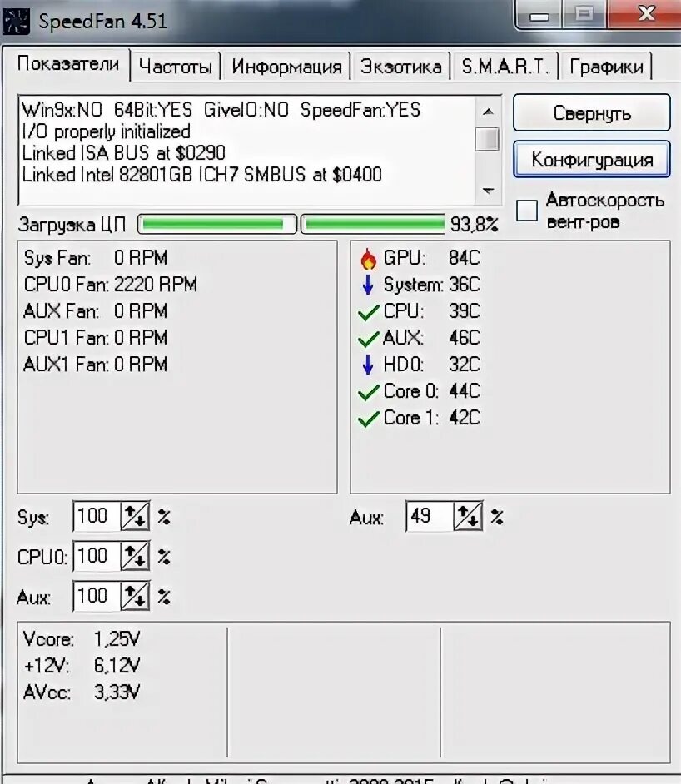Select the 'CPU0 Fan: 2220 RPM' reading
Image resolution: width=681 pixels, height=784 pixels.
[110, 285]
